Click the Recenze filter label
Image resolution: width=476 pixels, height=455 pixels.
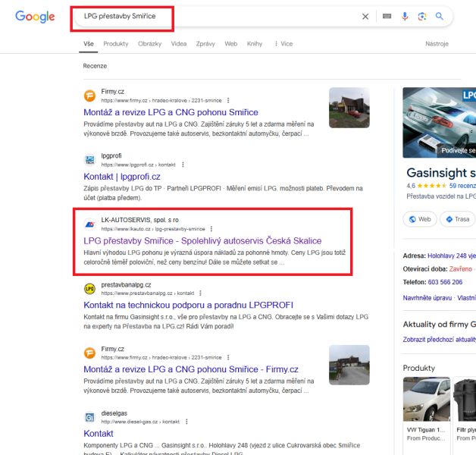95,66
